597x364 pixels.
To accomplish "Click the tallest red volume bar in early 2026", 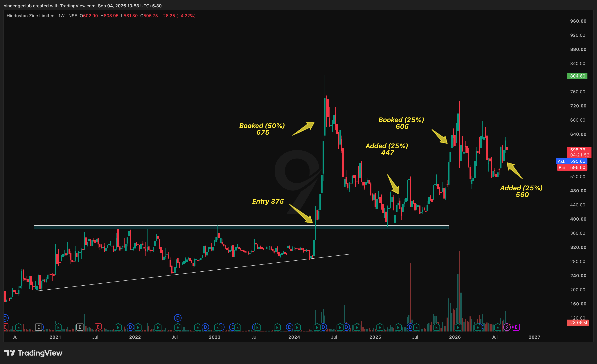I will [459, 291].
